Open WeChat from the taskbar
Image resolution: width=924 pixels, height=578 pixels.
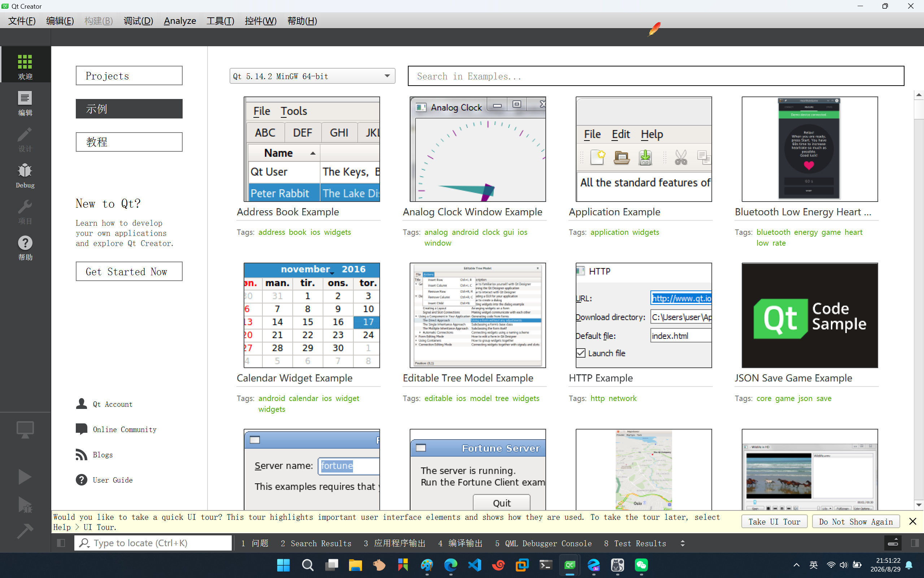point(641,565)
